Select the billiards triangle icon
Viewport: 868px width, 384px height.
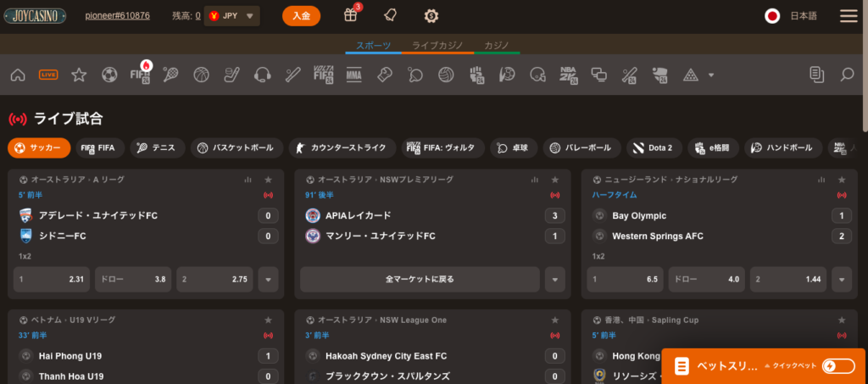pos(690,75)
